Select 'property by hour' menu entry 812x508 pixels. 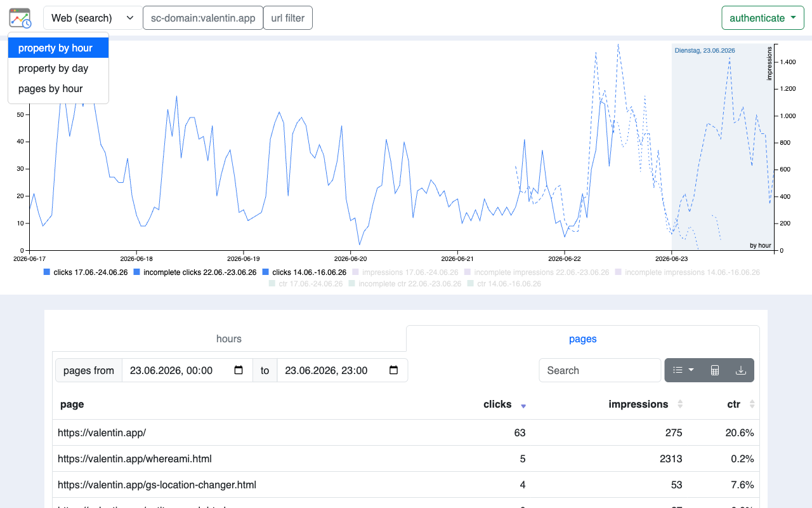tap(58, 48)
